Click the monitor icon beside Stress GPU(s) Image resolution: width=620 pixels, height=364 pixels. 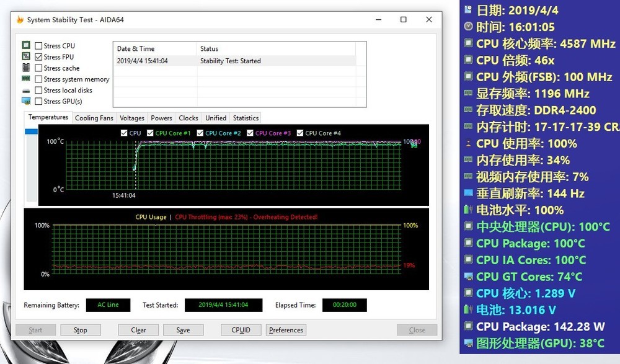coord(26,101)
